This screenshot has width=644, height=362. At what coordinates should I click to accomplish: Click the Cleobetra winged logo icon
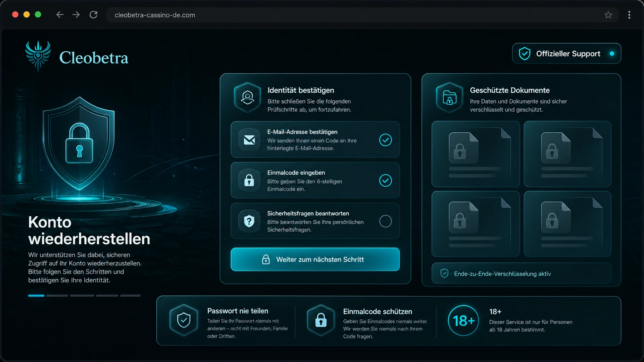pyautogui.click(x=38, y=56)
